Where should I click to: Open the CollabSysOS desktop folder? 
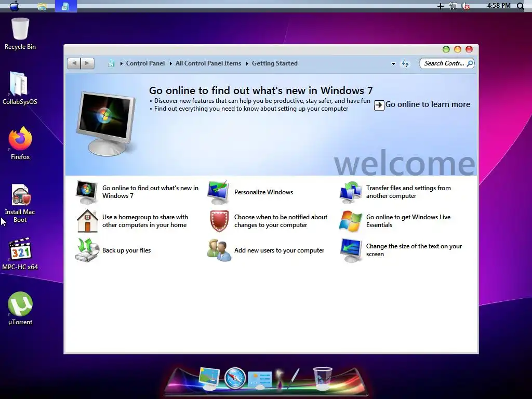point(20,88)
